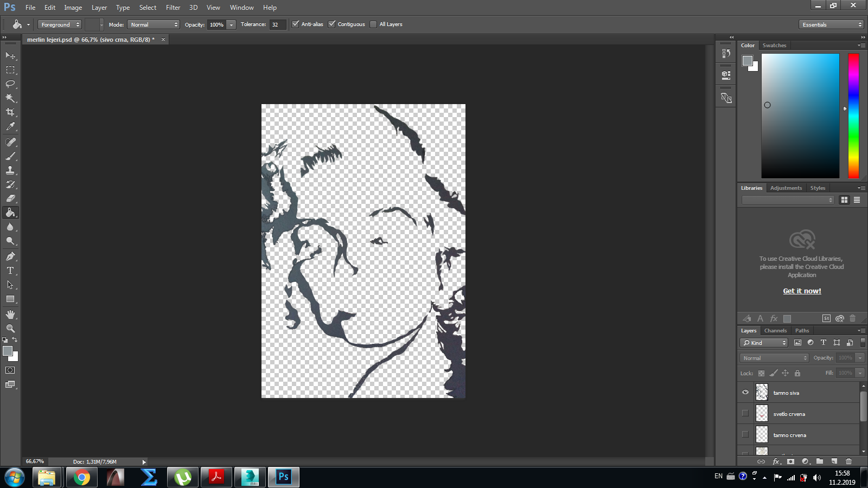
Task: Switch Libraries to grid view
Action: [844, 200]
